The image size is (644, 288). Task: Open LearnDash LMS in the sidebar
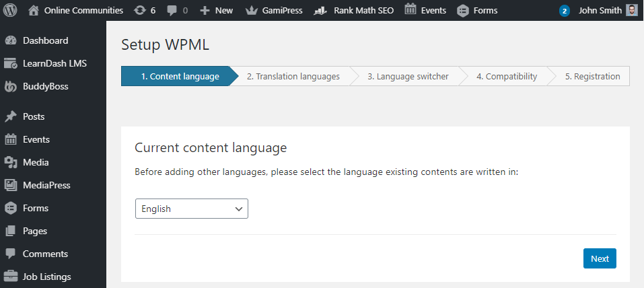coord(54,63)
